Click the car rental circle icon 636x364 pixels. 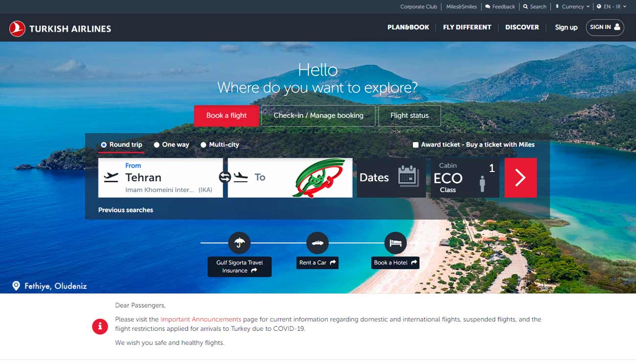pos(318,243)
